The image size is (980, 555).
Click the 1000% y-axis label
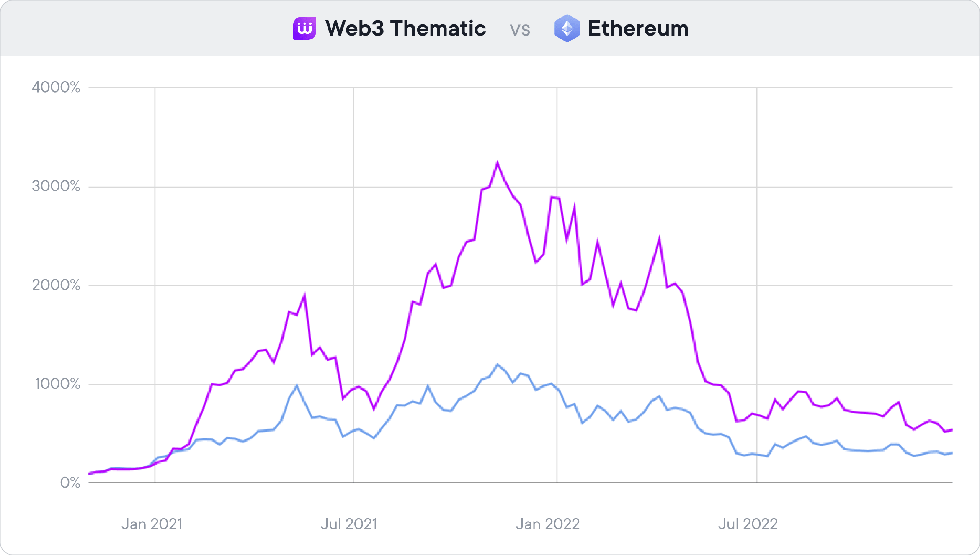pos(57,384)
